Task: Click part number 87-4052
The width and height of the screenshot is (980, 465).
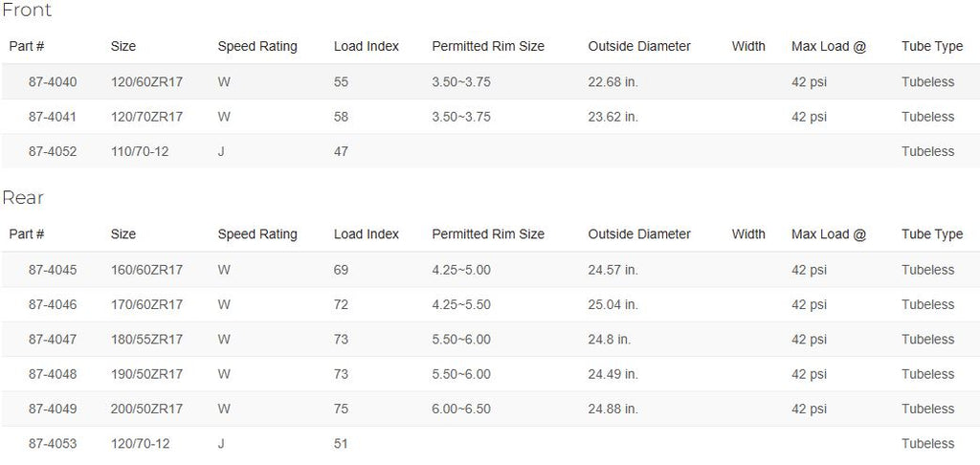Action: 53,151
